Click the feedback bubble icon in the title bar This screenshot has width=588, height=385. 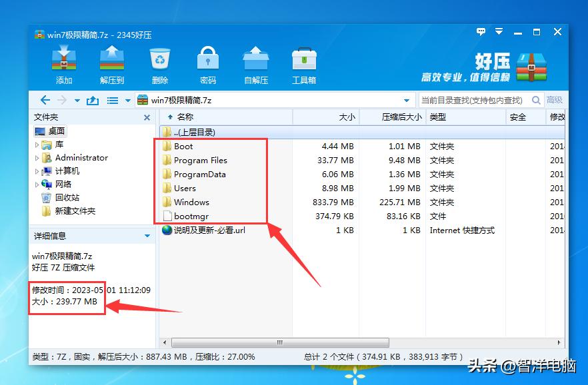tap(481, 31)
